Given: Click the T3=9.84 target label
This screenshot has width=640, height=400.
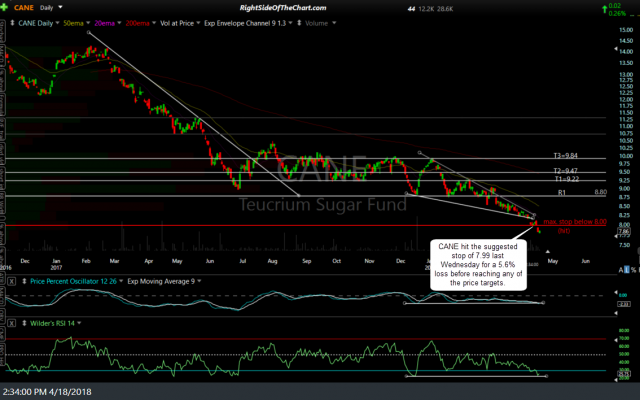Looking at the screenshot, I should click(565, 156).
